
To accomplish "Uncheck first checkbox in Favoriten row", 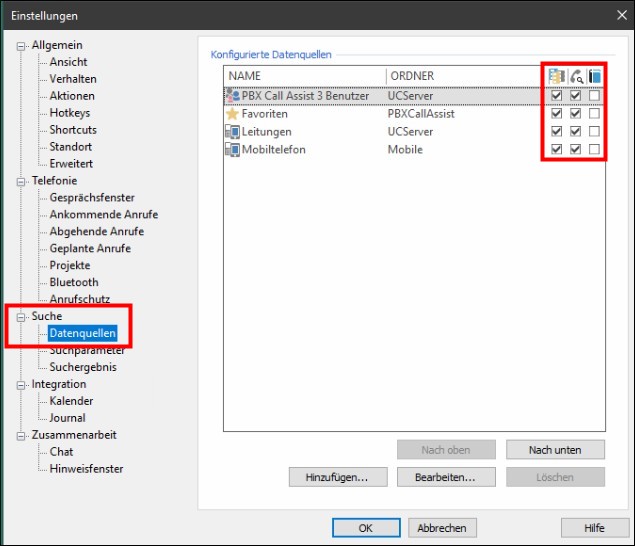I will coord(557,114).
